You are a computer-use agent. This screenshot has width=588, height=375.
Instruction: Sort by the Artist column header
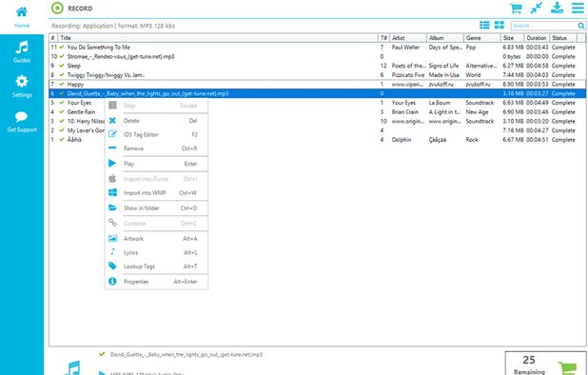(x=407, y=37)
